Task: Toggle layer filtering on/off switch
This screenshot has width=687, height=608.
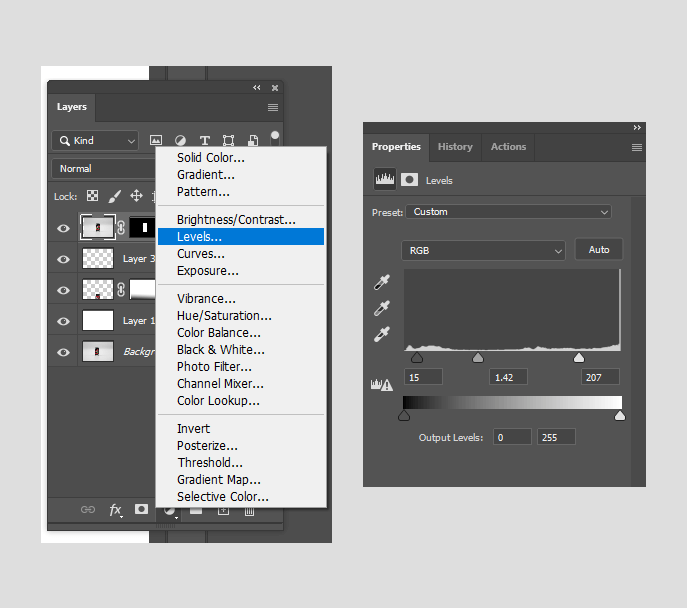Action: click(x=275, y=136)
